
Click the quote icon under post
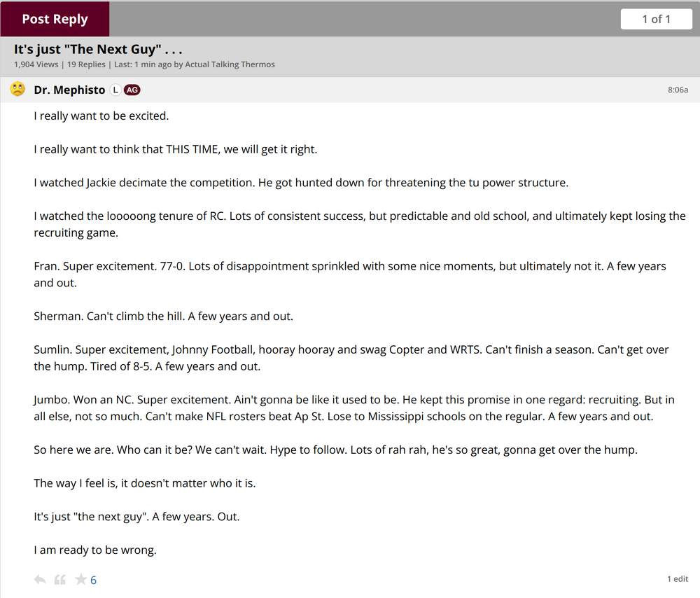tap(60, 579)
